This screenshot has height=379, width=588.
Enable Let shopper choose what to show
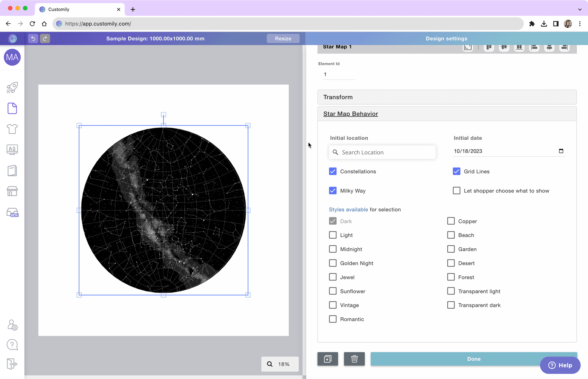tap(456, 191)
